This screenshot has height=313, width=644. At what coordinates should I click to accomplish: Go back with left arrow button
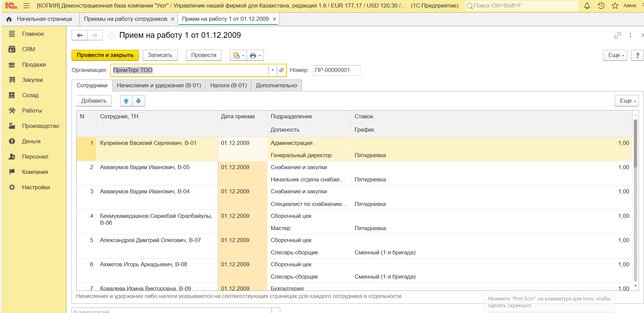[x=80, y=35]
